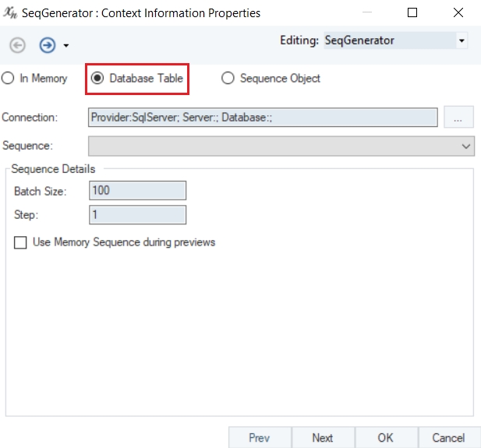
Task: Choose the Sequence Object radio button
Action: (228, 78)
